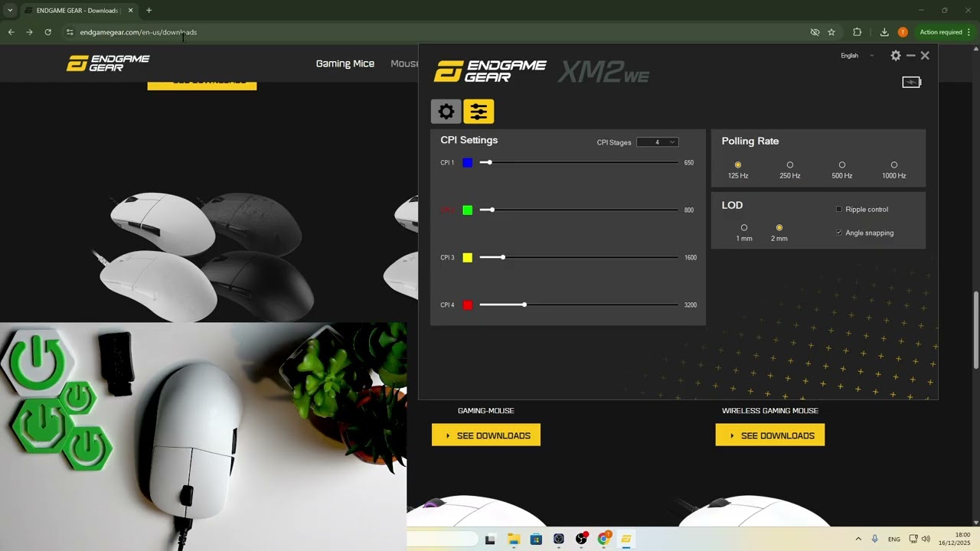The image size is (980, 551).
Task: Go forward in Chrome browser
Action: point(29,32)
